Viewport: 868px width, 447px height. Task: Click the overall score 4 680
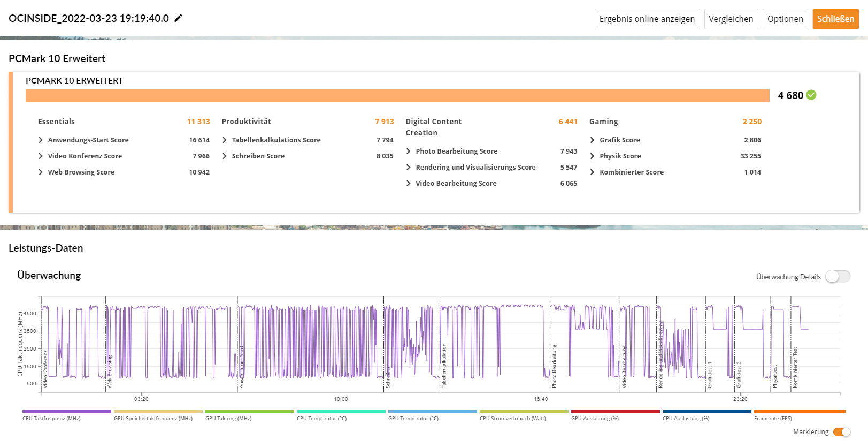pyautogui.click(x=790, y=95)
